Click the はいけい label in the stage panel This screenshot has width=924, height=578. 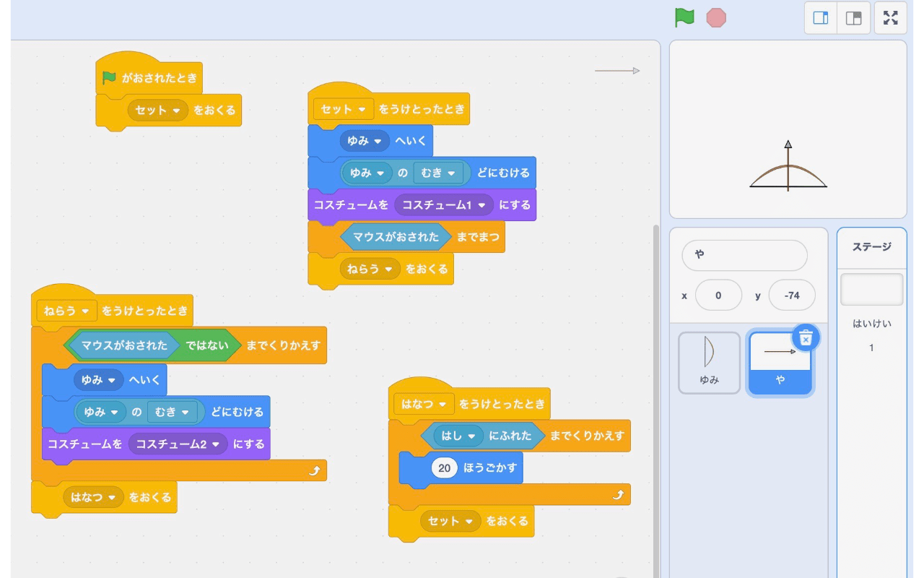pyautogui.click(x=871, y=324)
